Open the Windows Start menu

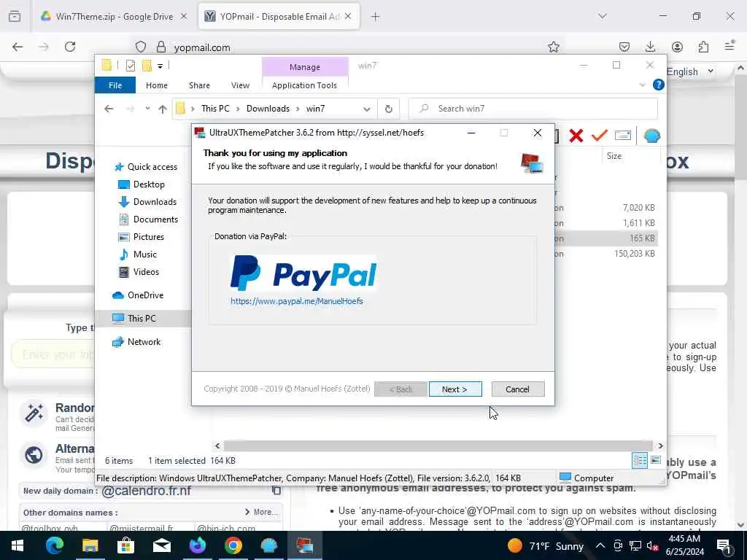tap(18, 545)
